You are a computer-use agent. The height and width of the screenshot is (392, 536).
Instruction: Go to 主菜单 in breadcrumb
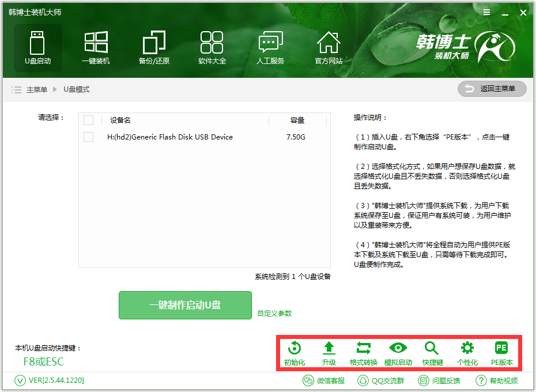tap(37, 89)
